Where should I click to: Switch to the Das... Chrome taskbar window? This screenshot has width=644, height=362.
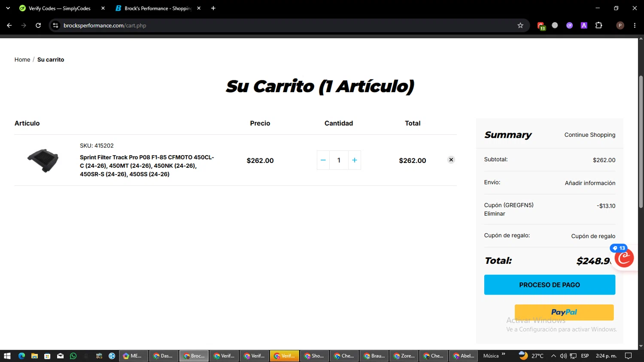click(x=164, y=356)
